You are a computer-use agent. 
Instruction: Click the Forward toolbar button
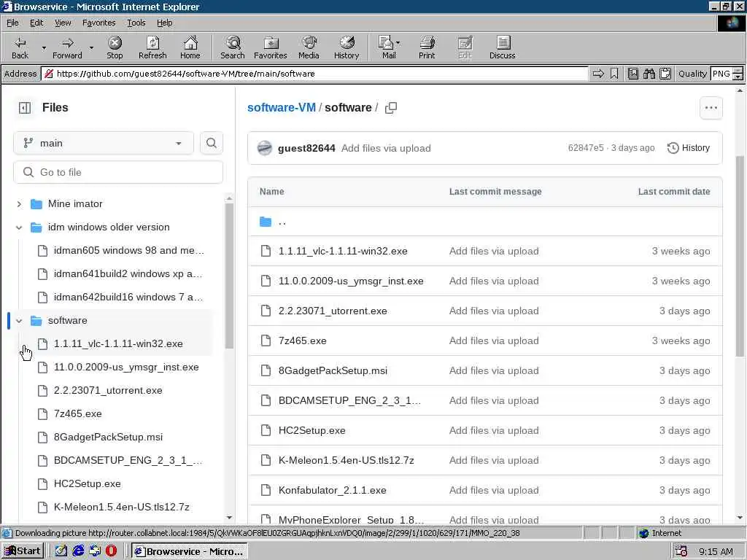pos(67,47)
